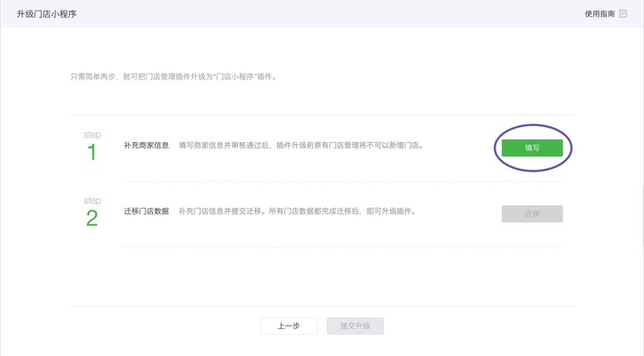Click the green 填写 button
The height and width of the screenshot is (356, 644).
click(x=532, y=148)
